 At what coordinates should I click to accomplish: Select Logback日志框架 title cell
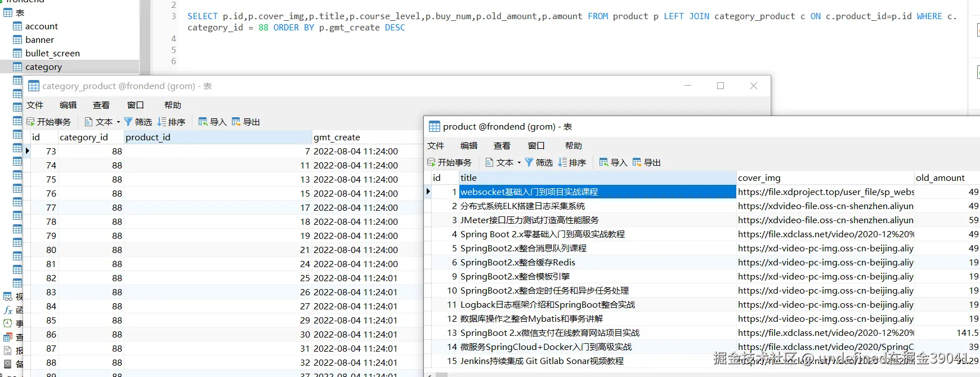click(597, 305)
